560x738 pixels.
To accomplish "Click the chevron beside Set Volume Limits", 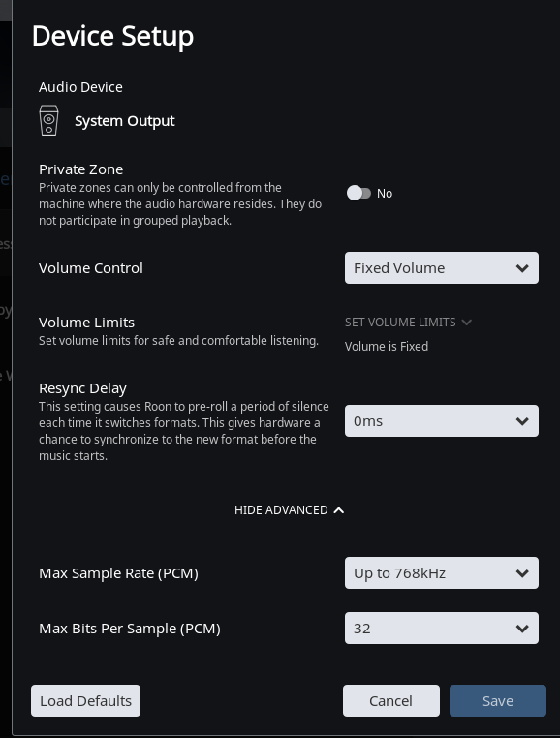I will point(467,323).
